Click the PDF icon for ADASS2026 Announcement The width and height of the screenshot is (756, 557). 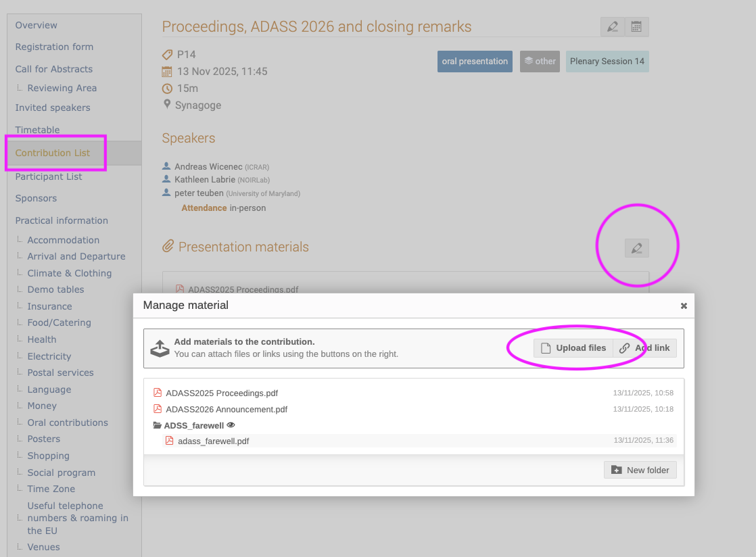[x=158, y=409]
